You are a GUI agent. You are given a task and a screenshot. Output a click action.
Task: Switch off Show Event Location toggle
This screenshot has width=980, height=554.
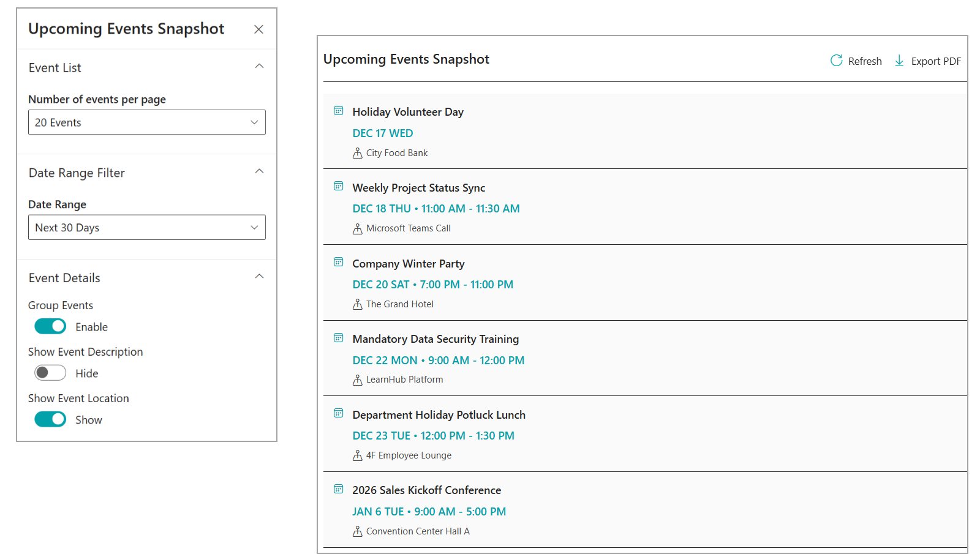pos(50,419)
